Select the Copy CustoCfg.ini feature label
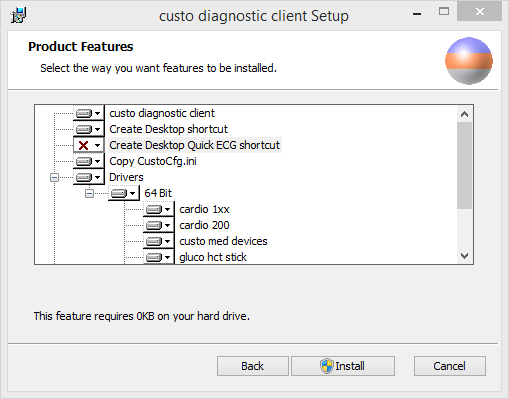The image size is (509, 399). (153, 161)
